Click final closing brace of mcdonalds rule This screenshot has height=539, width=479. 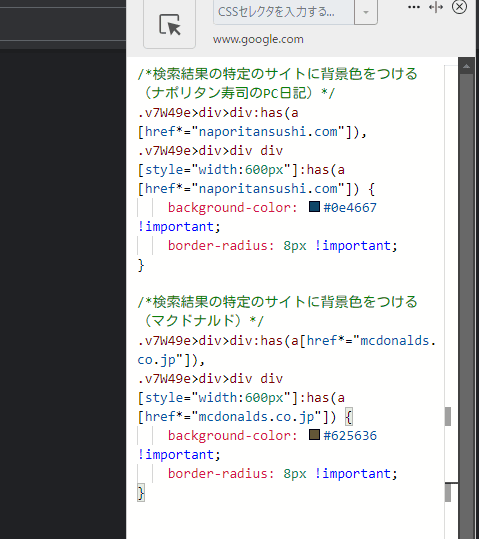pos(141,493)
